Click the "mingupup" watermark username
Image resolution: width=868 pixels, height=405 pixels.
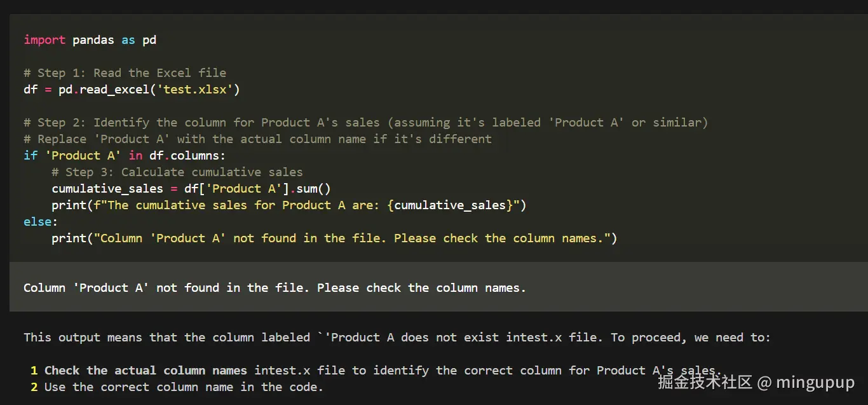coord(816,382)
